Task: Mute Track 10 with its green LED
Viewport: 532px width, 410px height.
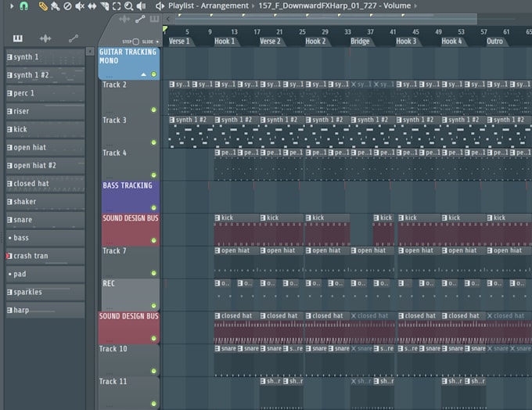Action: tap(153, 371)
